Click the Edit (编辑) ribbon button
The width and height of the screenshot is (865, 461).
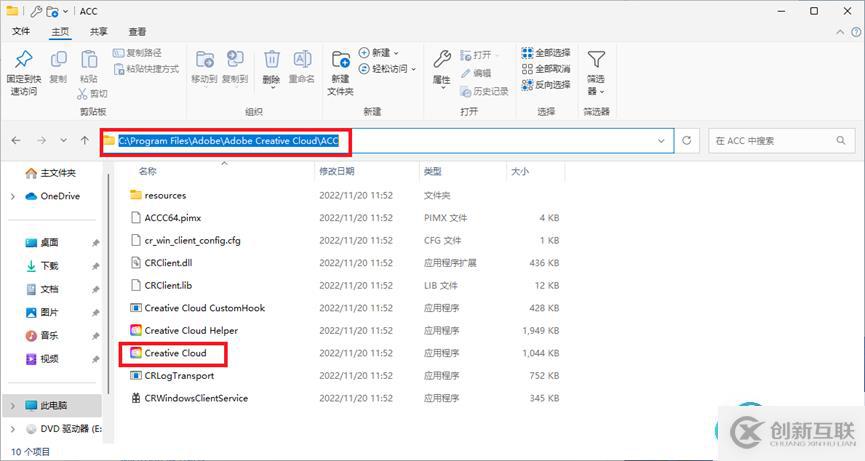tap(476, 73)
